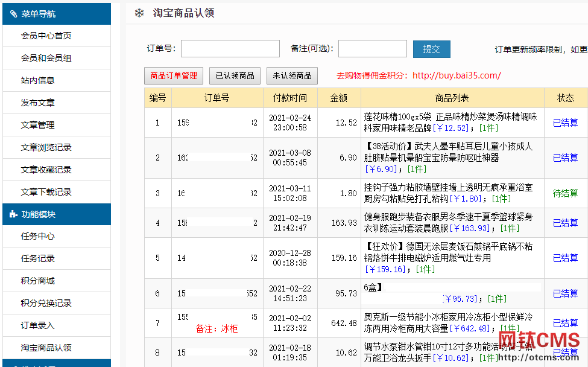Open 文章管理 in the sidebar

coord(38,125)
